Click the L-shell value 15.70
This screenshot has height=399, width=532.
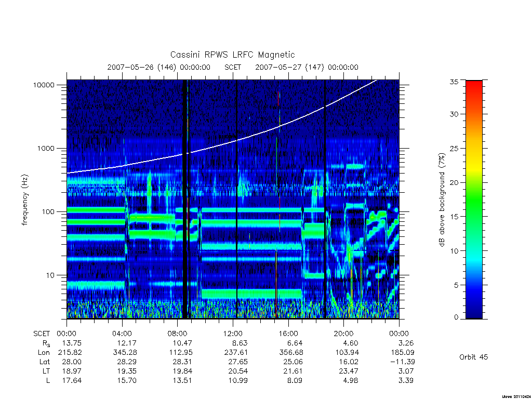[x=127, y=381]
